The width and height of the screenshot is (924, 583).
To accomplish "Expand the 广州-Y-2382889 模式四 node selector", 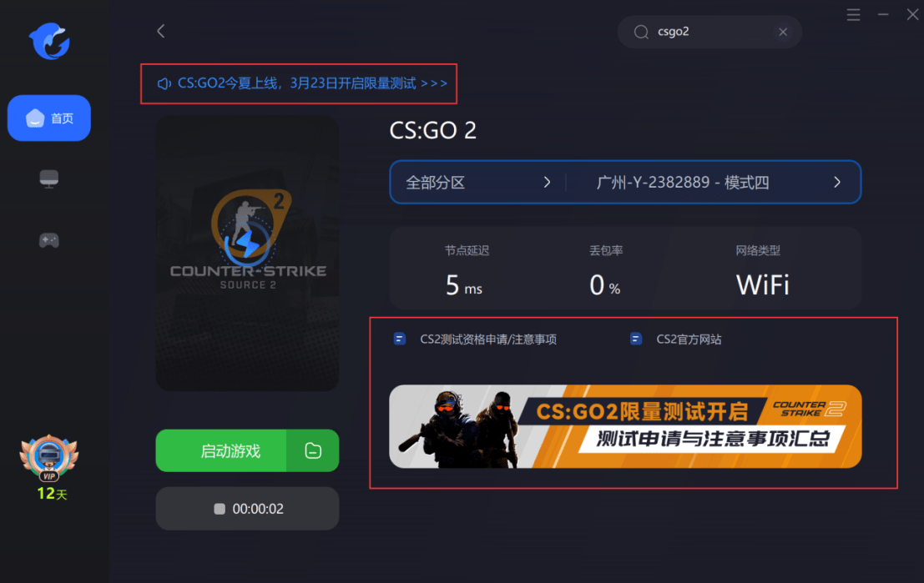I will 713,183.
